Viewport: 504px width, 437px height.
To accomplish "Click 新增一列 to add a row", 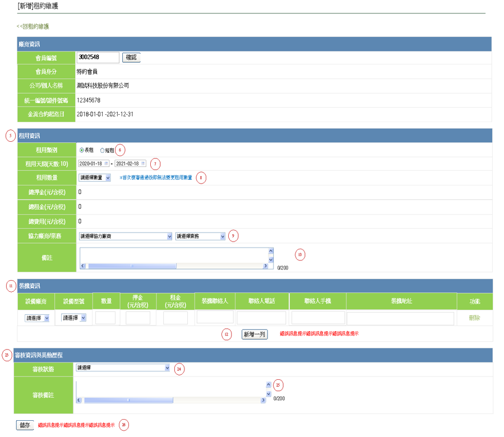I will [x=254, y=334].
